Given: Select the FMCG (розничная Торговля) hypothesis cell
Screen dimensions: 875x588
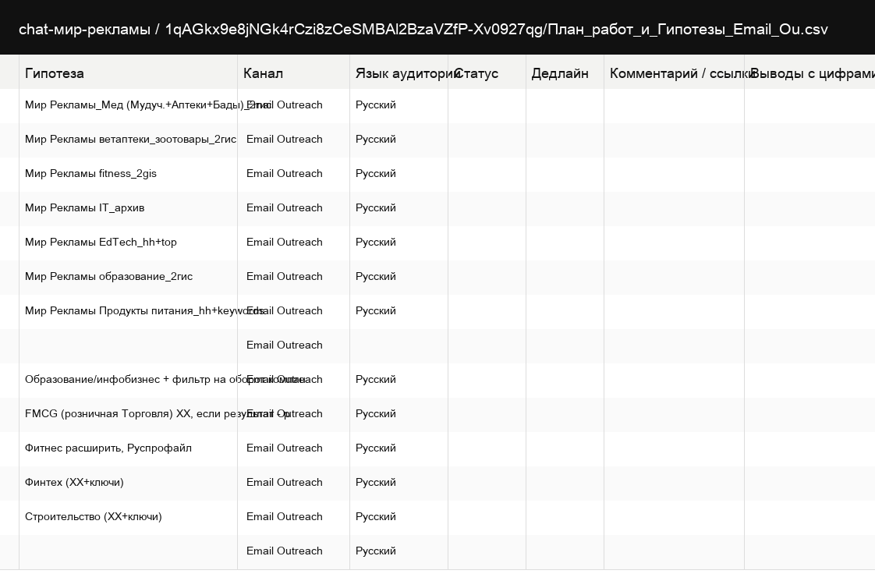Looking at the screenshot, I should pos(129,414).
